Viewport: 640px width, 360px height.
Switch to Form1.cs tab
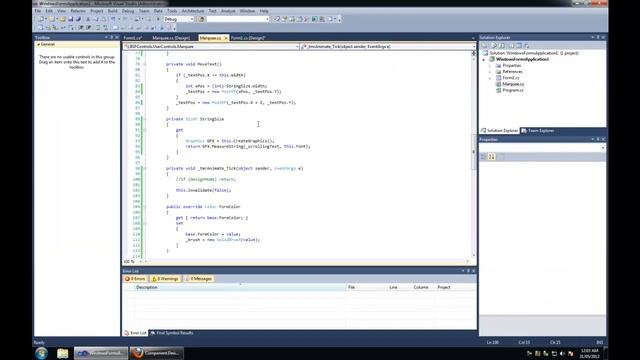pyautogui.click(x=133, y=38)
